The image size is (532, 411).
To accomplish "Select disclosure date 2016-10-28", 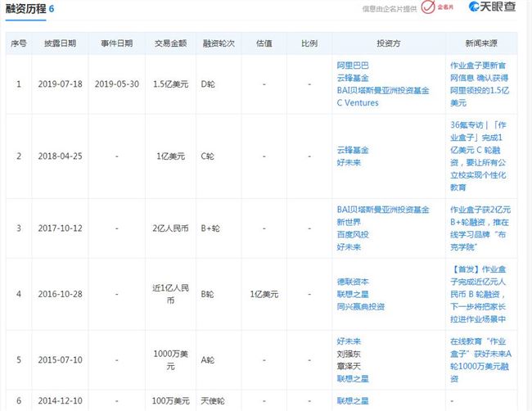I will pyautogui.click(x=60, y=294).
